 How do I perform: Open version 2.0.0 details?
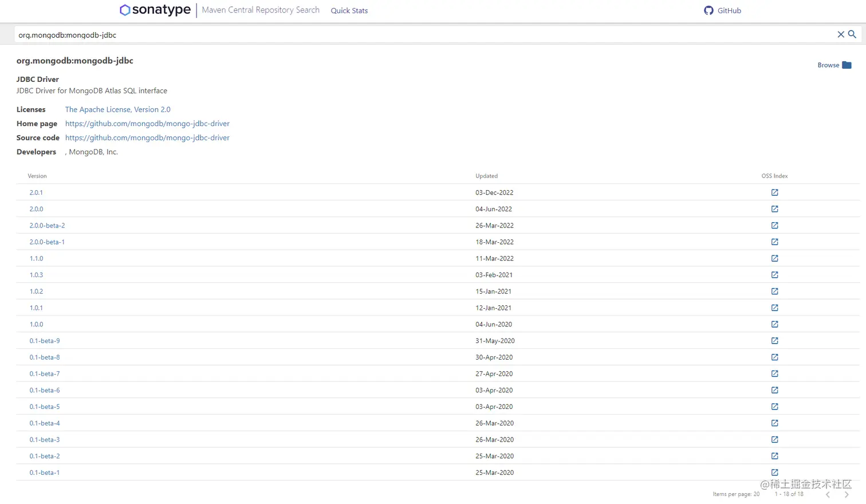tap(36, 209)
